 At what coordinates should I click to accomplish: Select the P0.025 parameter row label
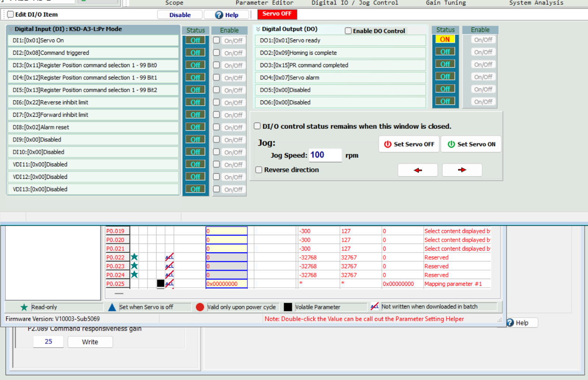point(118,283)
